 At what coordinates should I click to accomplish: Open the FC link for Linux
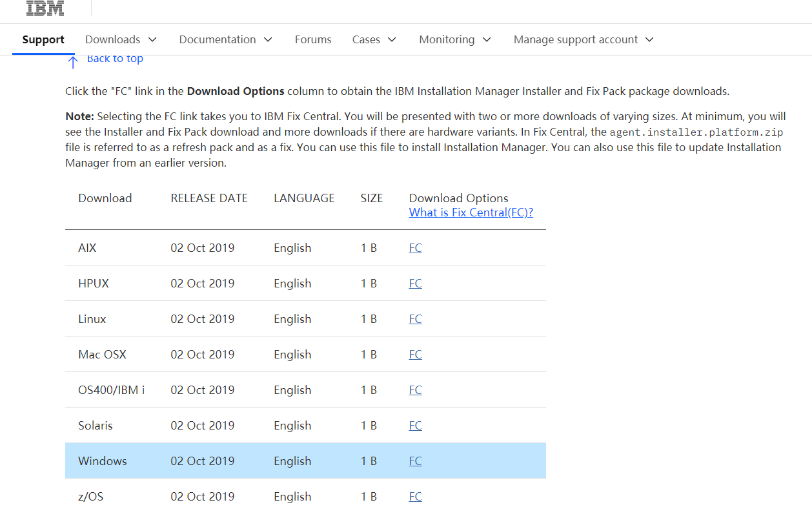click(416, 319)
